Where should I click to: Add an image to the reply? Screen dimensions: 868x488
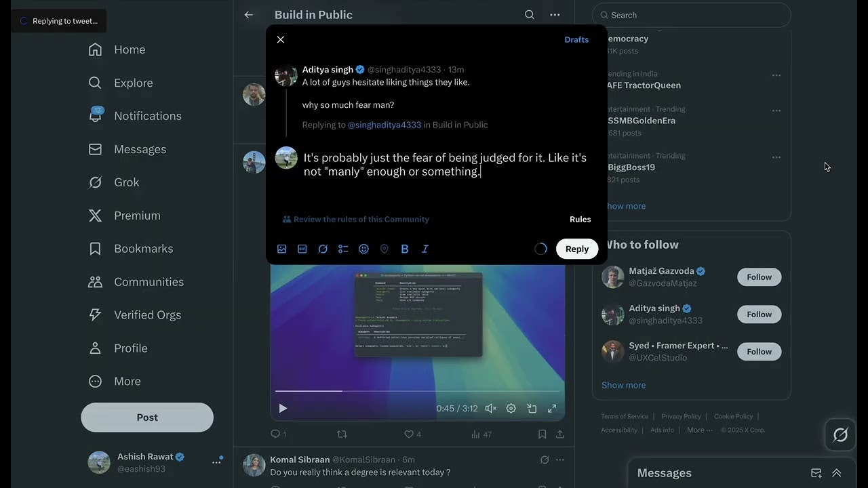coord(281,249)
